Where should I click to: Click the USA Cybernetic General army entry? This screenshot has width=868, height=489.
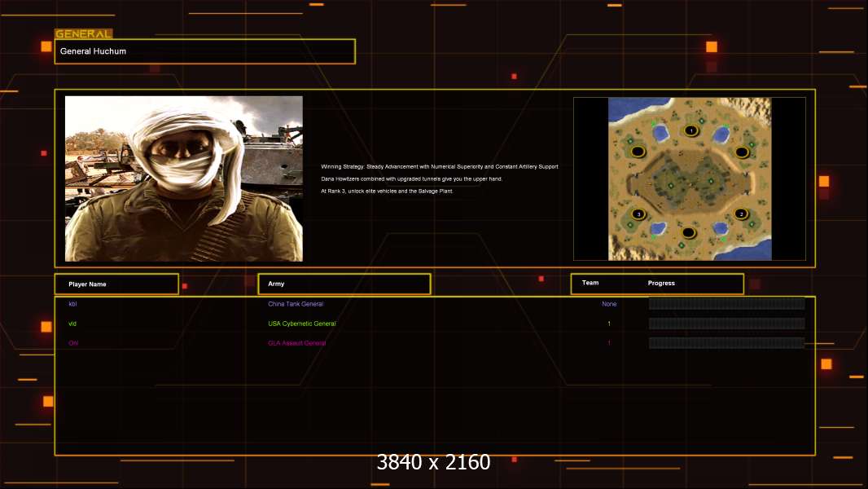click(x=302, y=324)
